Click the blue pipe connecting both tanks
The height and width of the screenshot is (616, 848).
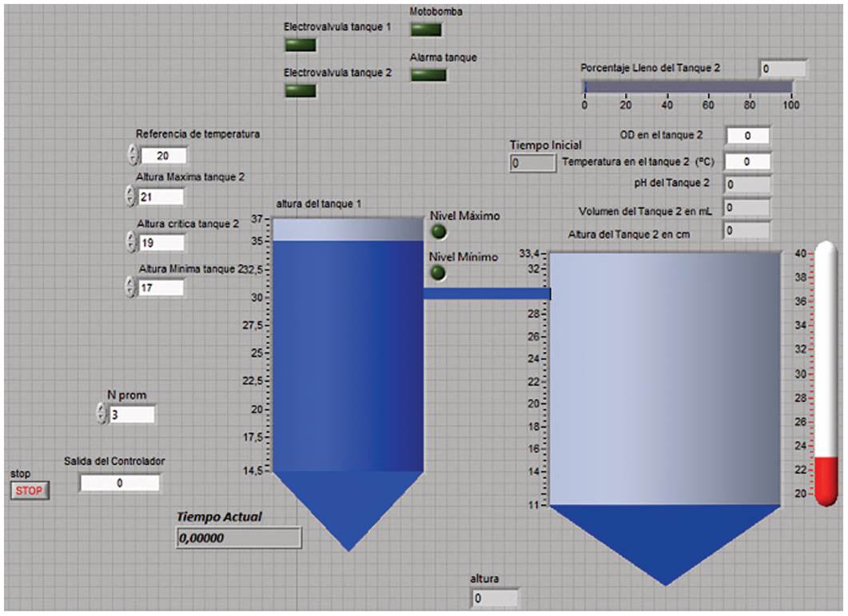(486, 294)
